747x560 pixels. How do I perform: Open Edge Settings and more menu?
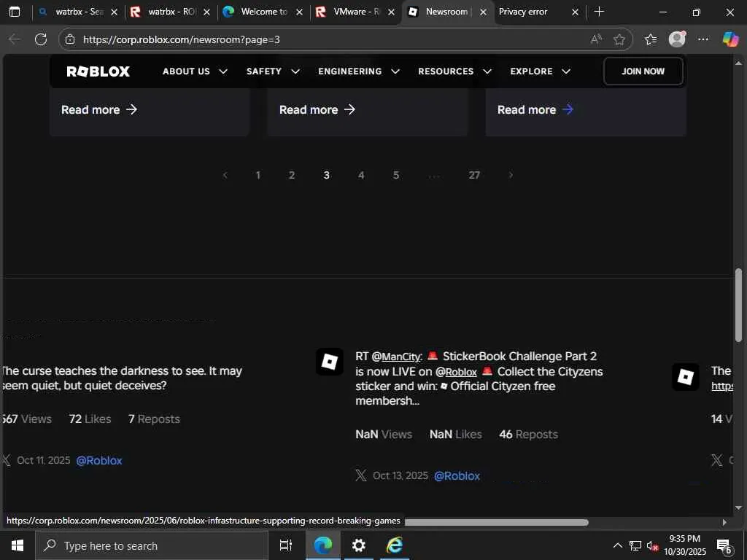point(703,39)
